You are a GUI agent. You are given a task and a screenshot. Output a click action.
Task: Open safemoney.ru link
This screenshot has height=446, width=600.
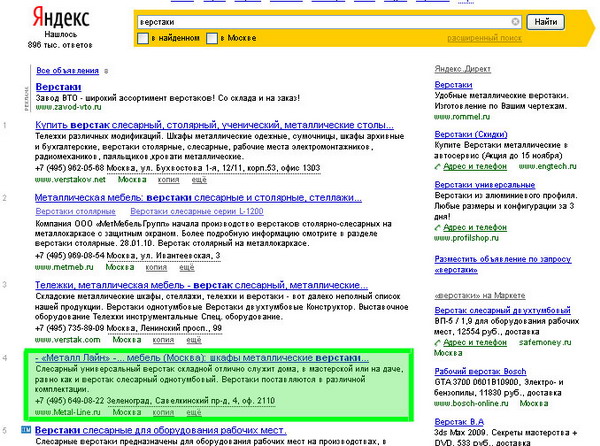click(x=545, y=342)
